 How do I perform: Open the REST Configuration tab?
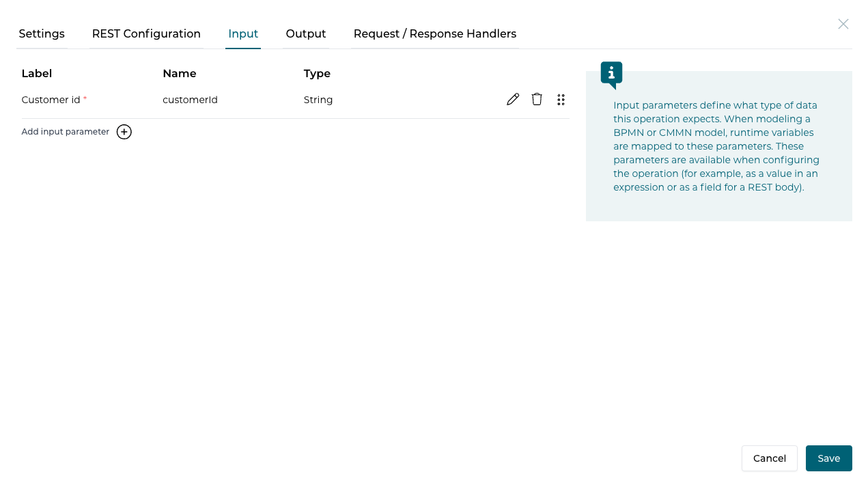pos(146,33)
